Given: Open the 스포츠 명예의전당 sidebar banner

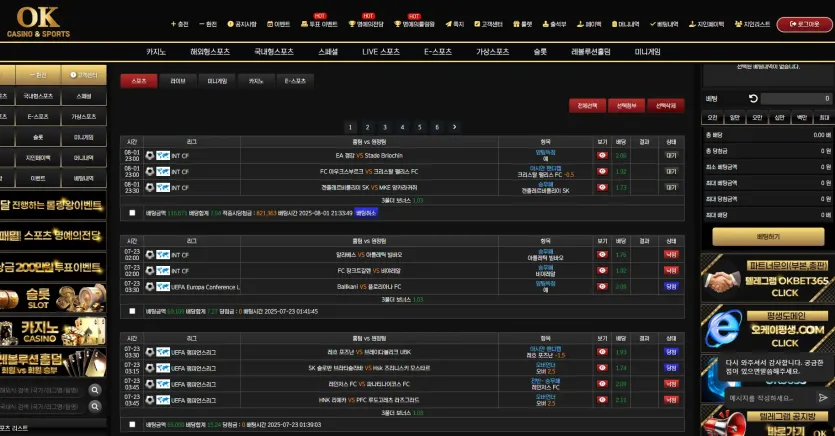Looking at the screenshot, I should click(x=53, y=235).
